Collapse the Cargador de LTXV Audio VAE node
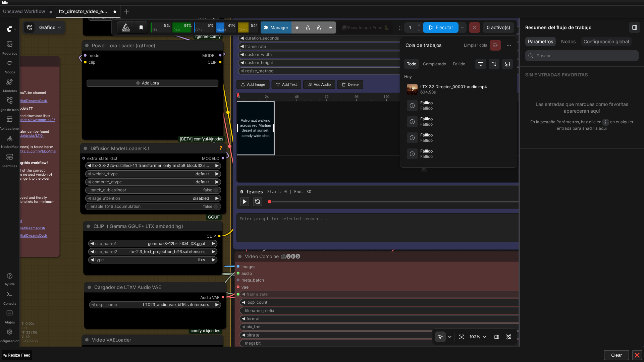This screenshot has width=644, height=362. click(x=89, y=287)
